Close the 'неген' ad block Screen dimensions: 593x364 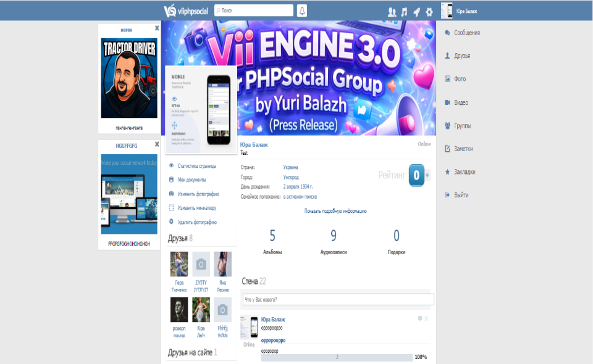[x=157, y=29]
